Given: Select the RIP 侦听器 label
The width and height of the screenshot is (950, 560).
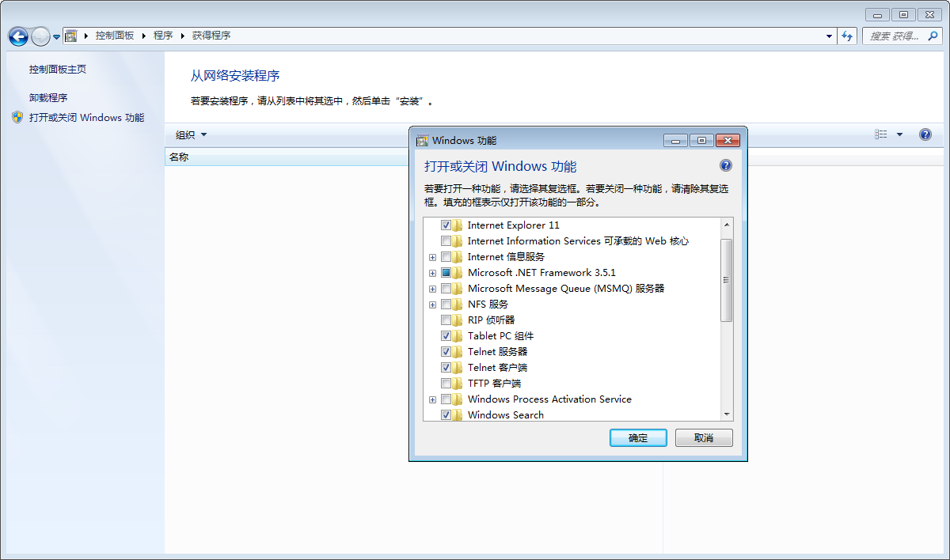Looking at the screenshot, I should click(x=492, y=320).
